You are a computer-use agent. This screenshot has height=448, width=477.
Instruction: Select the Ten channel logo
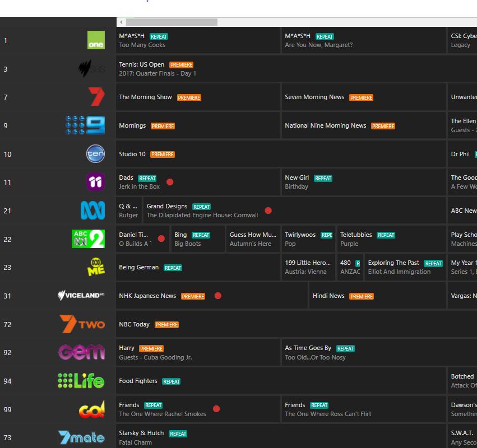pos(95,154)
